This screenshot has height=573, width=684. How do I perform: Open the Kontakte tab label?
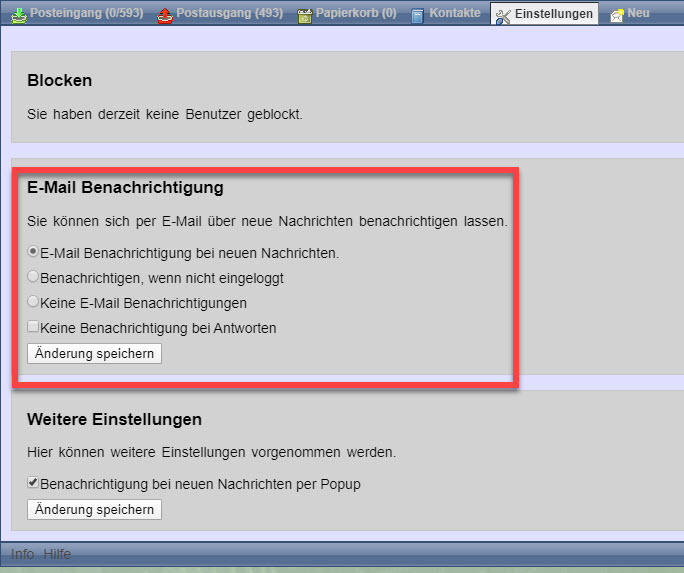455,14
